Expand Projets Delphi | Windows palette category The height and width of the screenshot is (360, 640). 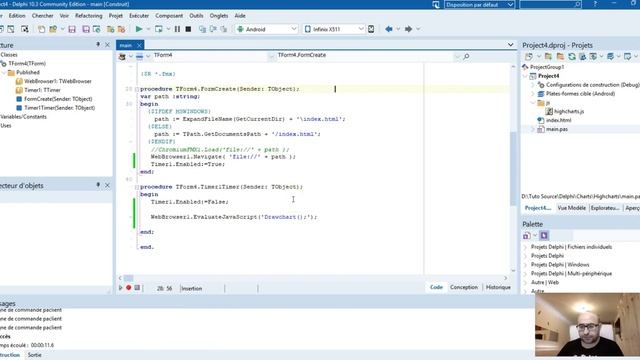coord(526,265)
